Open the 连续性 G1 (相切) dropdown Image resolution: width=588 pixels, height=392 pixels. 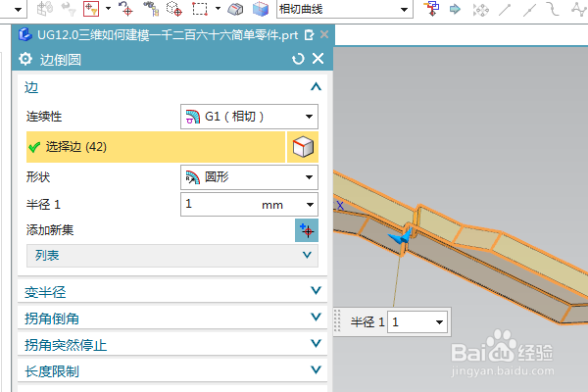249,117
